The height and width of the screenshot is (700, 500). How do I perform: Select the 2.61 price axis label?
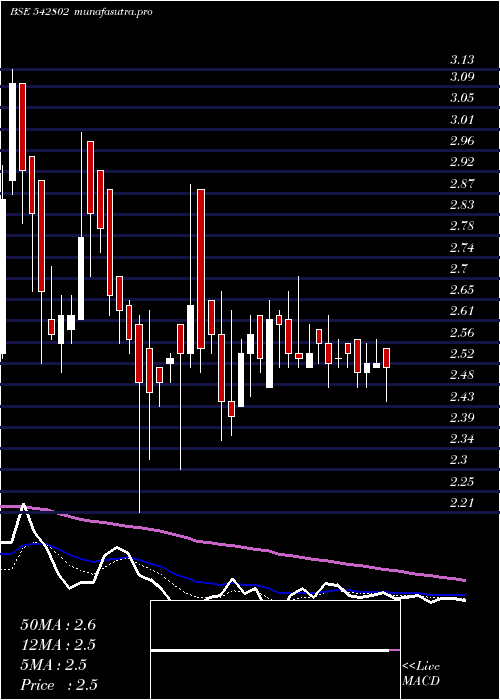pyautogui.click(x=462, y=311)
